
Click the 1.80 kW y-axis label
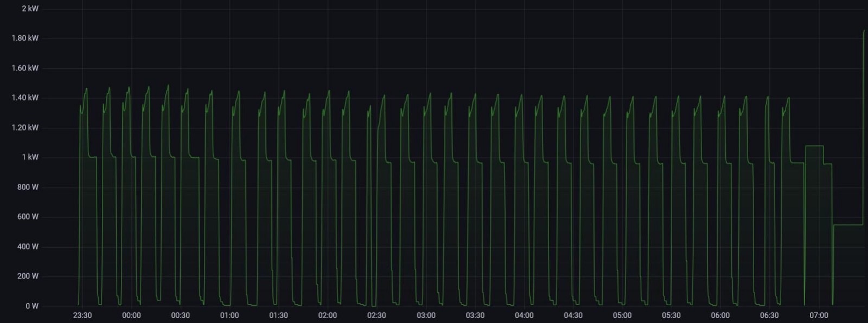(25, 38)
